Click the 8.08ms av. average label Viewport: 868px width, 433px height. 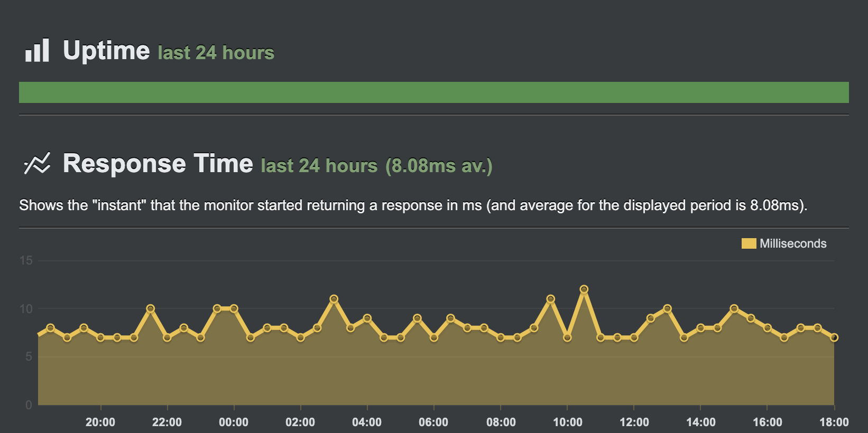[439, 166]
